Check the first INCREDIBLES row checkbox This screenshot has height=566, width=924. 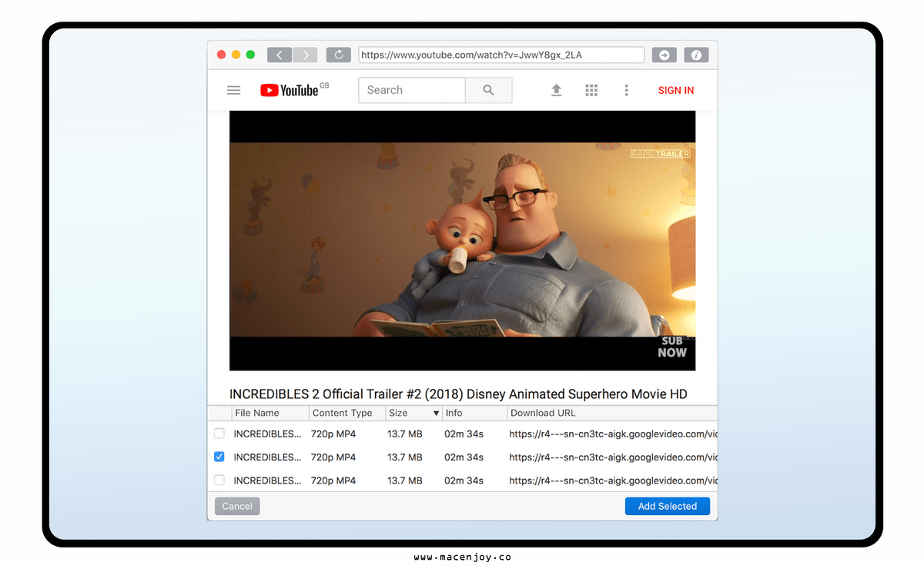pos(219,434)
